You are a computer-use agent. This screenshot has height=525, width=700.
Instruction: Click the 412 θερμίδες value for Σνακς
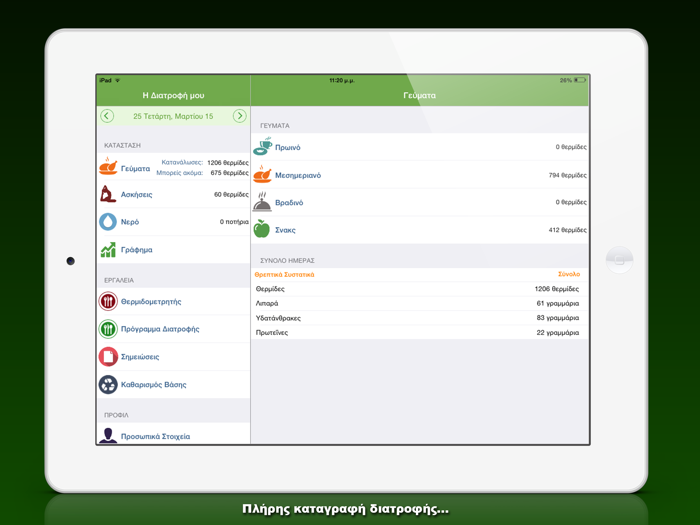pos(567,230)
